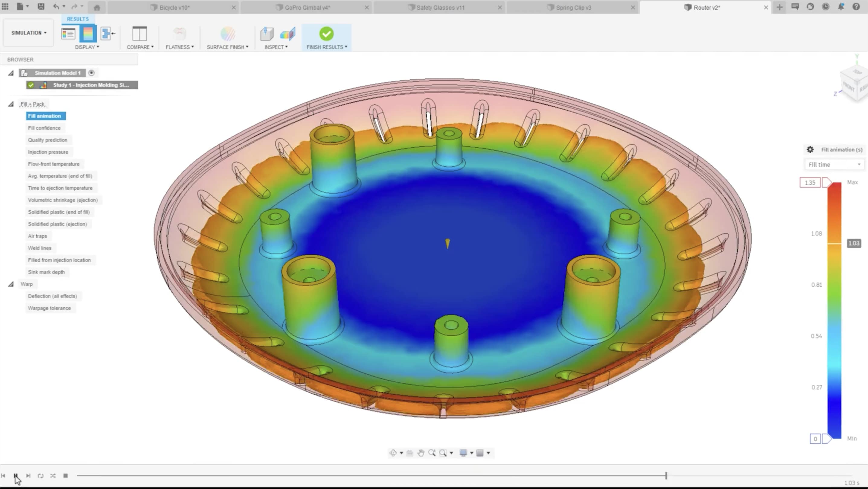Open the Job Status clock icon
This screenshot has width=868, height=489.
825,7
